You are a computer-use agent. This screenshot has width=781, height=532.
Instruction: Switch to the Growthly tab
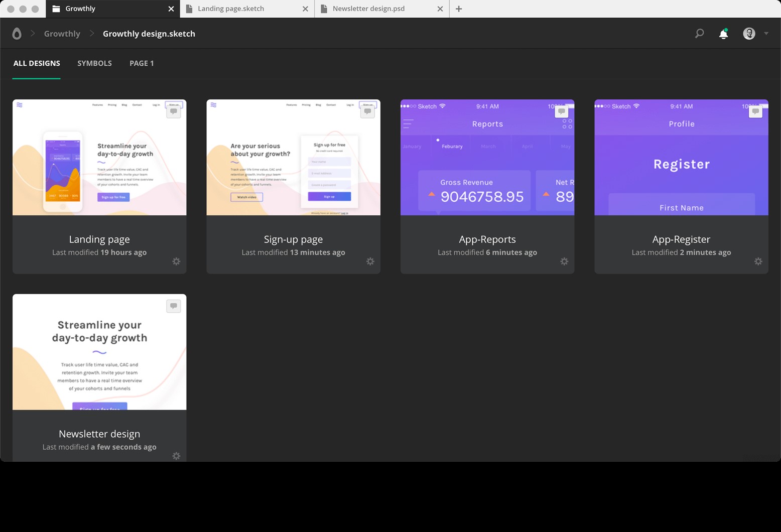point(113,9)
